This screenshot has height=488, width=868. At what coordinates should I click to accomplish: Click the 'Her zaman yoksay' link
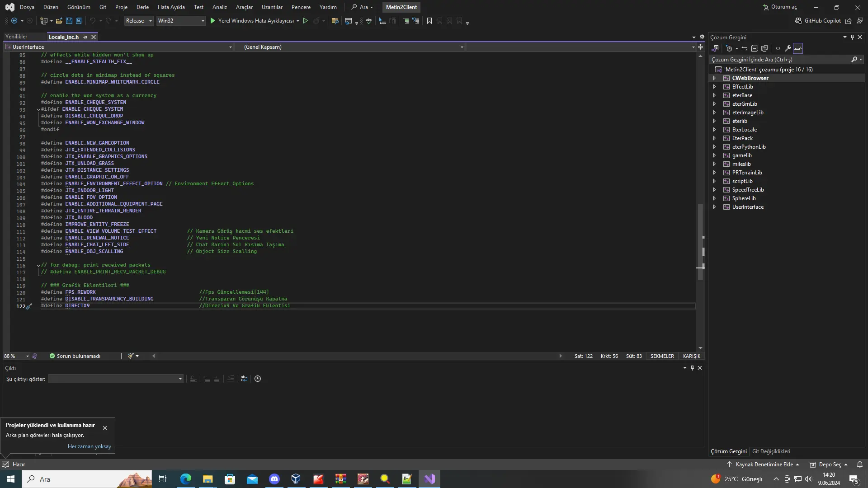pyautogui.click(x=89, y=446)
